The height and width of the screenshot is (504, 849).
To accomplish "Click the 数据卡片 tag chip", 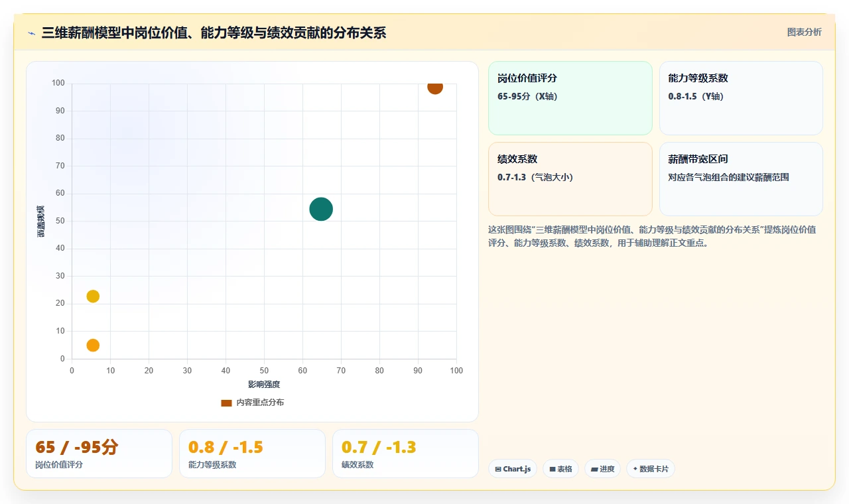I will [x=650, y=469].
